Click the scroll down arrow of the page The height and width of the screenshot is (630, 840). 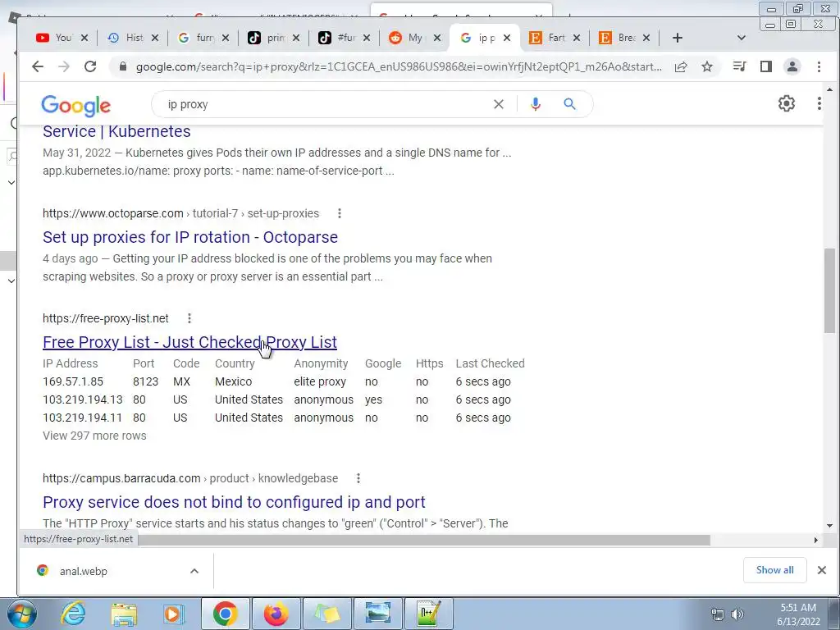point(829,526)
